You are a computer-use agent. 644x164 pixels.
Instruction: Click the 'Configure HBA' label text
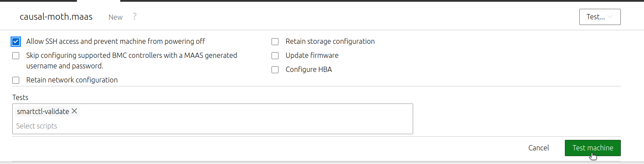click(x=309, y=70)
